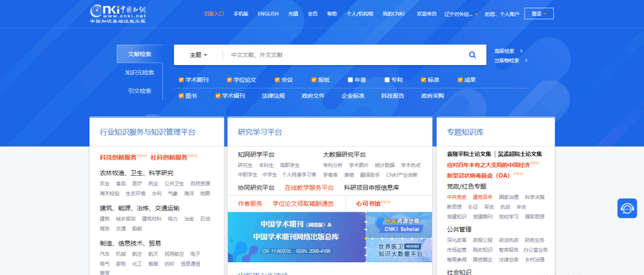This screenshot has width=644, height=275.
Task: Enable the 专利 checkbox
Action: click(387, 80)
